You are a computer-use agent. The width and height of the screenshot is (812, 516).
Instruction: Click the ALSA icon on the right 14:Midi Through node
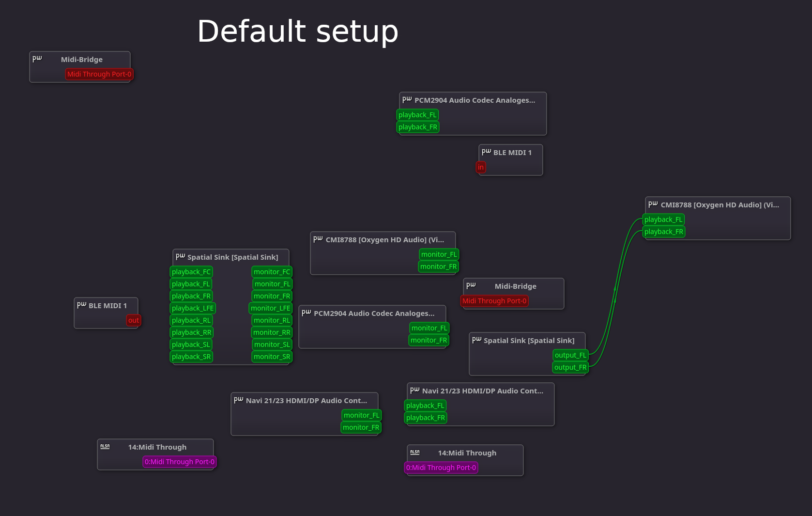click(415, 451)
